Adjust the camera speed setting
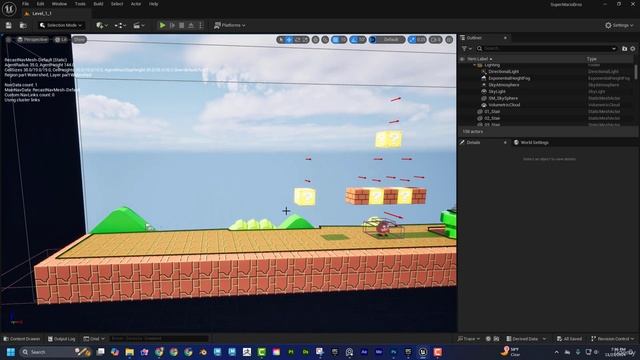640x360 pixels. pyautogui.click(x=436, y=40)
